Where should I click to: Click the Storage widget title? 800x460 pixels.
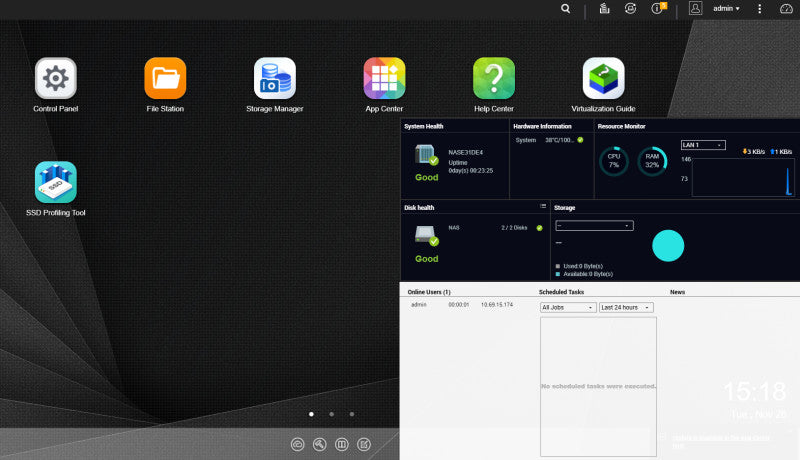pos(565,208)
